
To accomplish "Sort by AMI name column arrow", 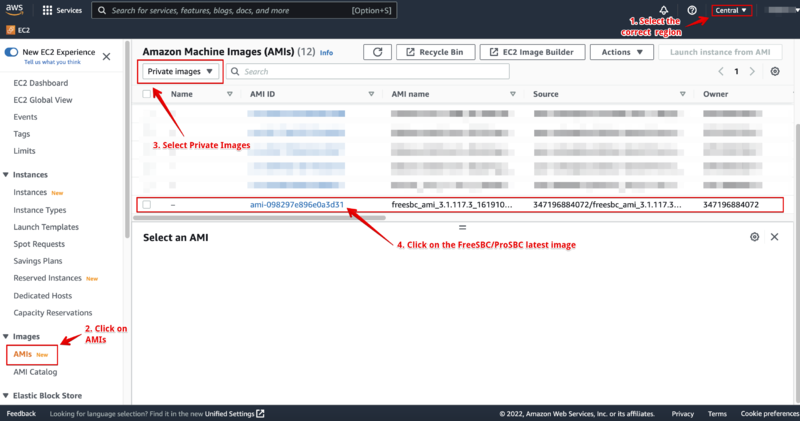I will coord(513,94).
